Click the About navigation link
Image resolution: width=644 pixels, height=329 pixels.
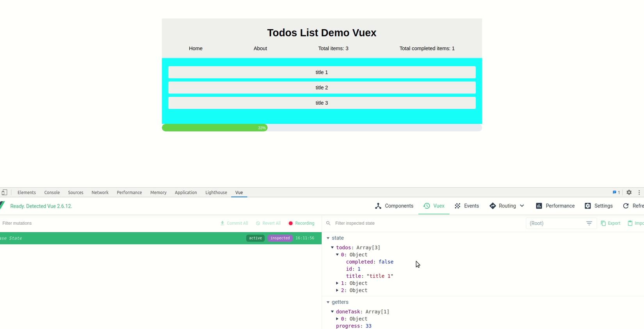coord(260,48)
